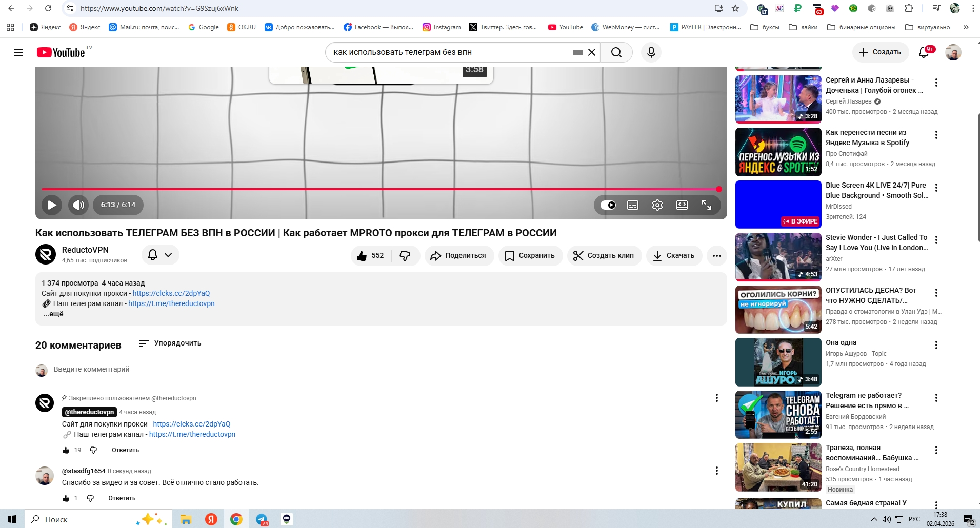Open options for Blue Screen 4K LIVE video
The image size is (980, 528).
(936, 188)
